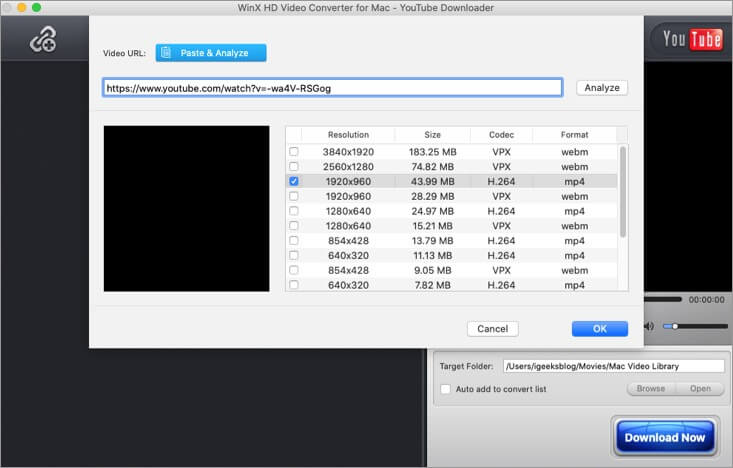Viewport: 733px width, 468px height.
Task: Check the 1280x640 mp4 24.97 MB checkbox
Action: tap(294, 211)
